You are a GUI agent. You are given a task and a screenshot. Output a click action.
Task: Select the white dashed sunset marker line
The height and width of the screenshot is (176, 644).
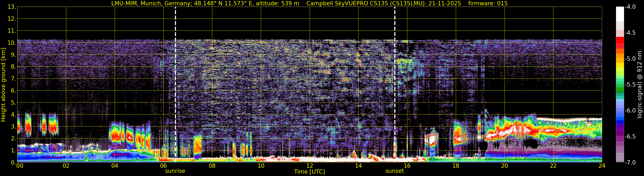pos(395,85)
